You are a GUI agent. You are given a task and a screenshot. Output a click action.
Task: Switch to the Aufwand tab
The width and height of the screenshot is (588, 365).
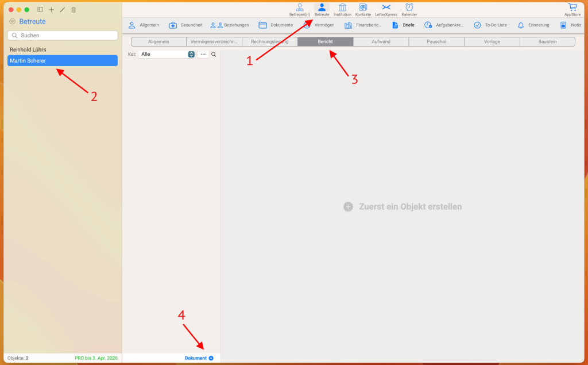[381, 41]
